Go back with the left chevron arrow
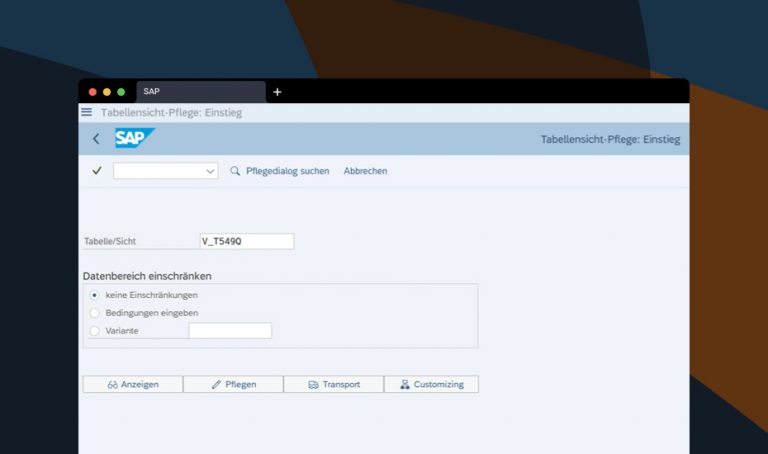The image size is (768, 454). tap(96, 139)
